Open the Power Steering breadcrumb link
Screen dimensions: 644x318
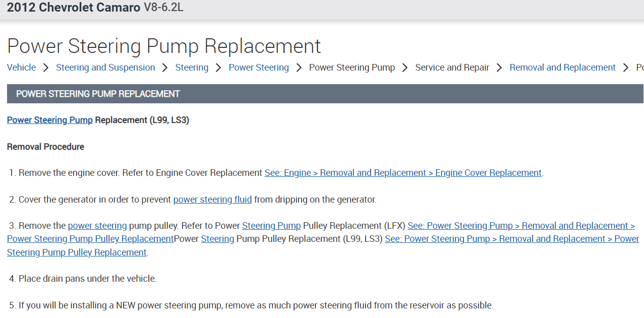click(258, 67)
